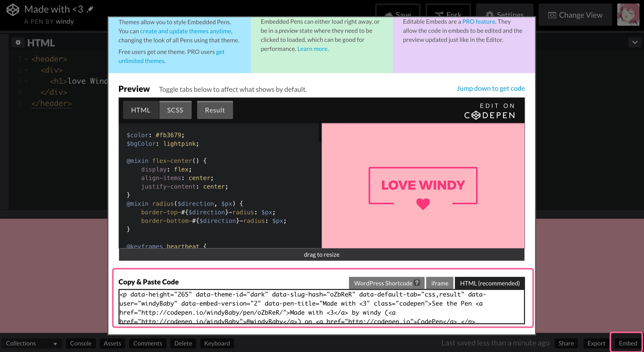Expand the Collections dropdown
Viewport: 644px width, 352px height.
point(32,343)
